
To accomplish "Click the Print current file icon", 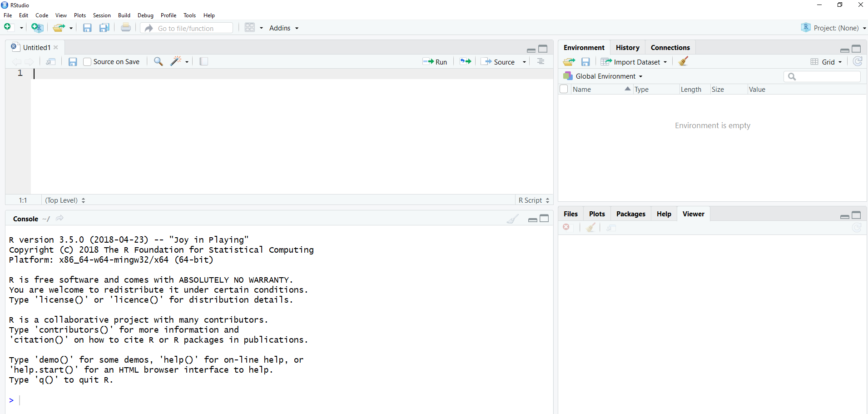I will (x=126, y=28).
